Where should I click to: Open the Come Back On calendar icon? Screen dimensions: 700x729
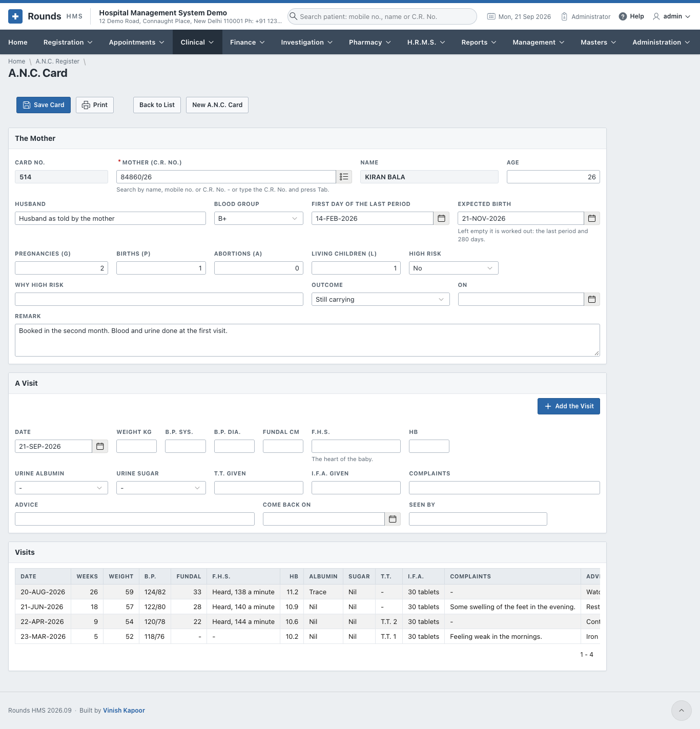(393, 519)
